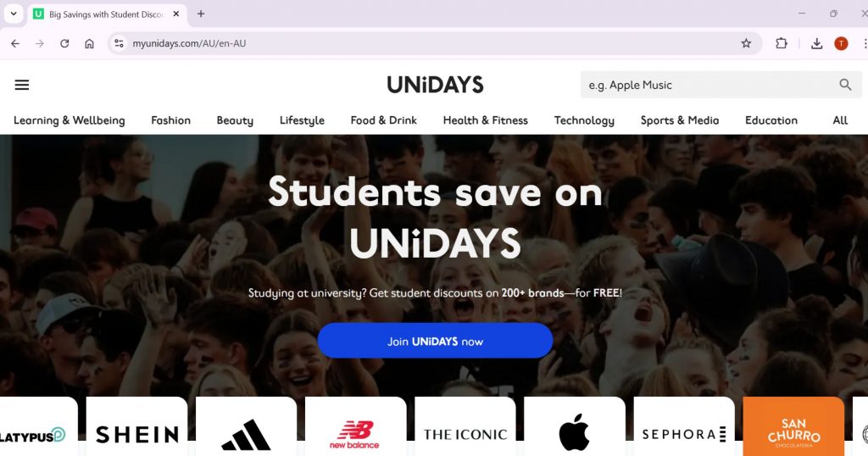Select the Technology category
Screen dimensions: 868x456
[584, 120]
